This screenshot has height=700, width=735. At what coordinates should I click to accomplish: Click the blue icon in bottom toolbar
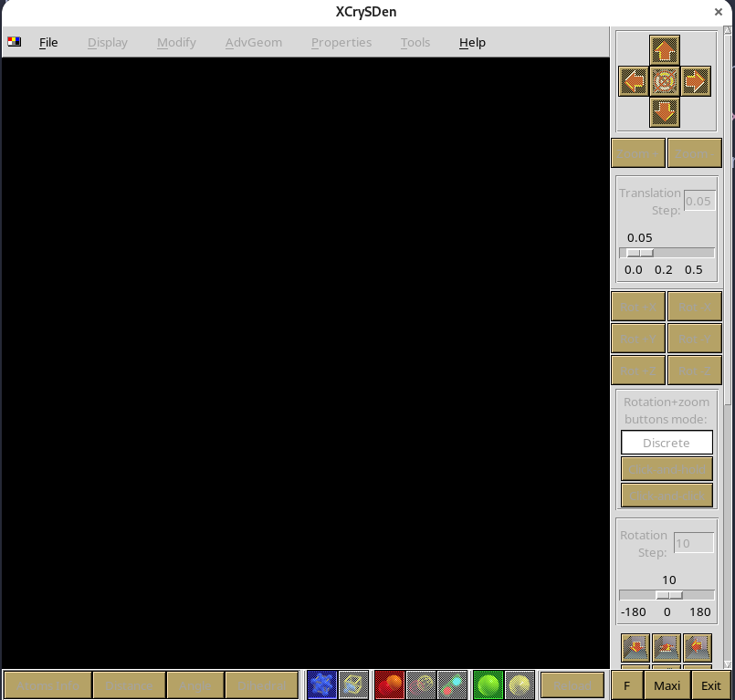click(321, 685)
